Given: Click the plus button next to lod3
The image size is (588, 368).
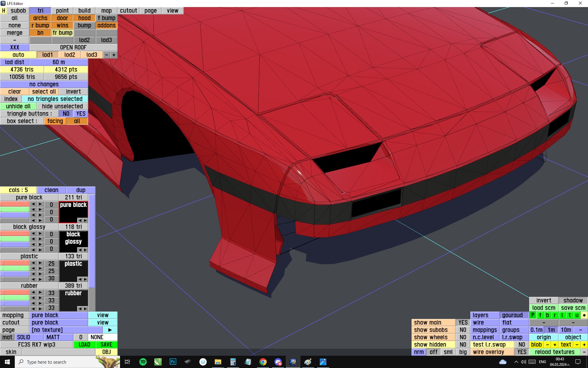Looking at the screenshot, I should 114,55.
